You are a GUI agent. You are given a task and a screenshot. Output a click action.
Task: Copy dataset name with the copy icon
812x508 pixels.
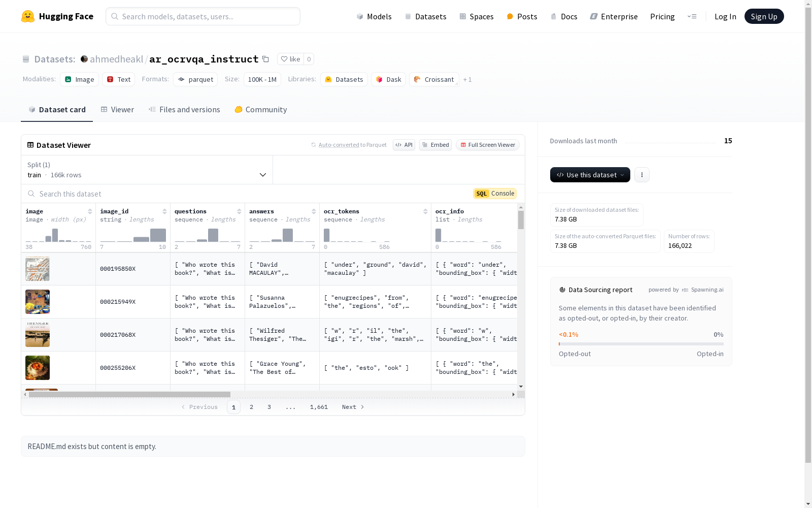[x=265, y=59]
